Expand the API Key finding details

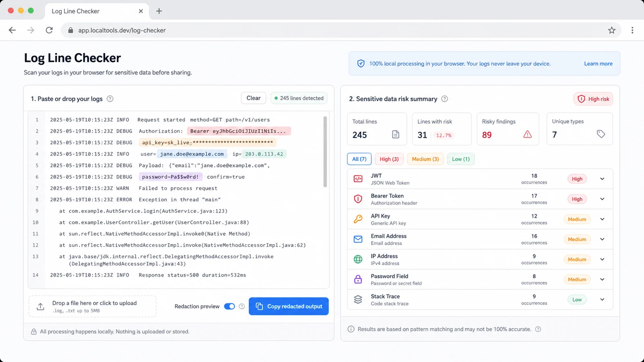(603, 219)
